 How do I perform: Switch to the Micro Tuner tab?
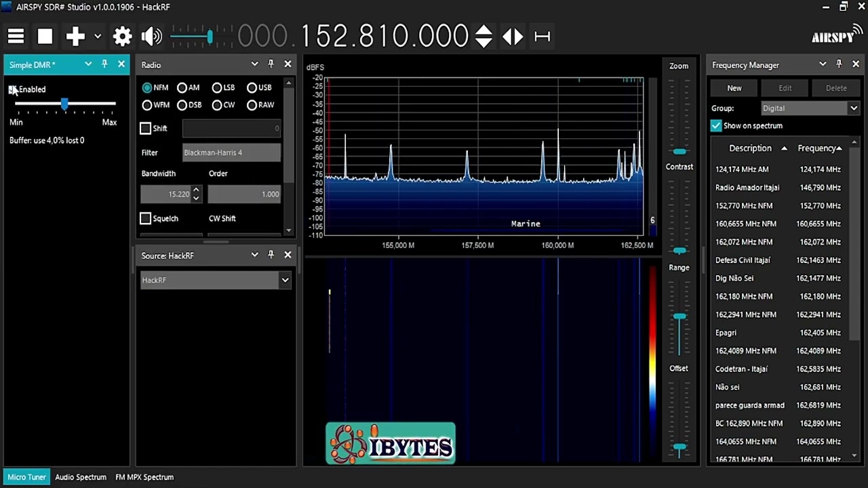pyautogui.click(x=26, y=477)
